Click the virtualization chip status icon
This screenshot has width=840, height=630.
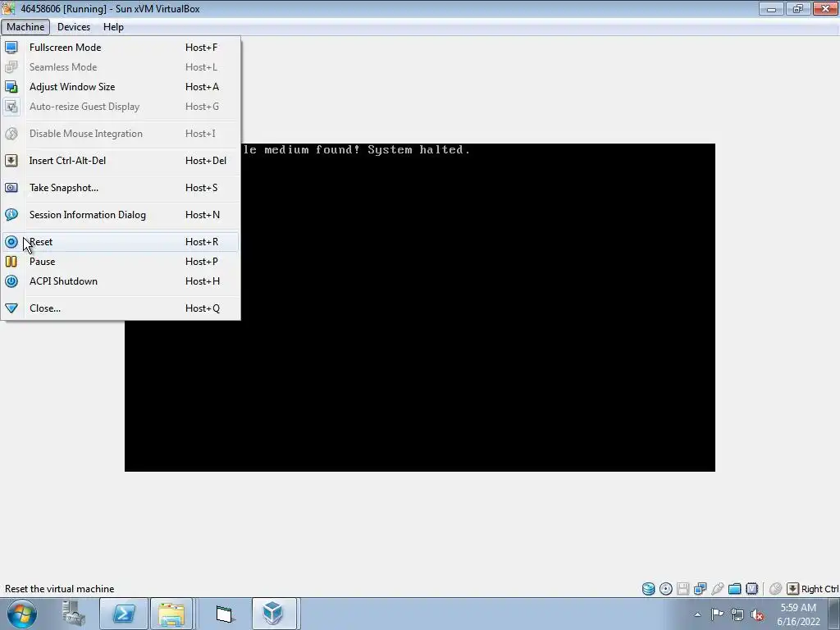[751, 589]
